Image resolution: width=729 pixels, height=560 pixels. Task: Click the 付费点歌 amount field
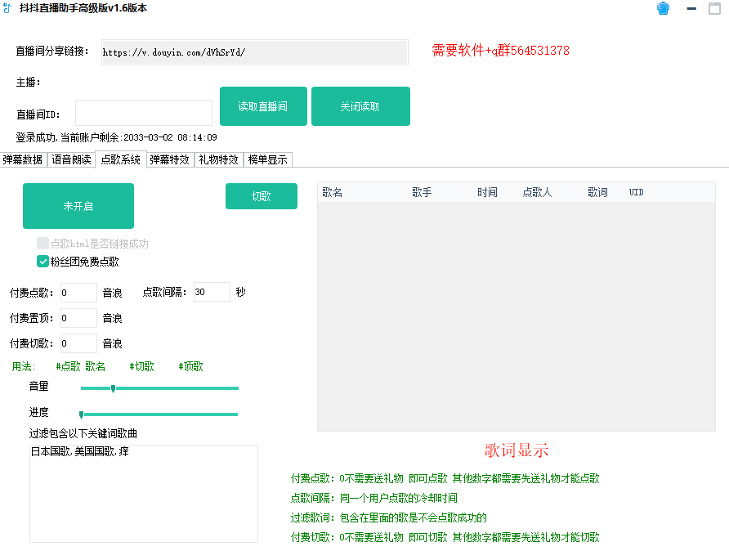click(78, 291)
